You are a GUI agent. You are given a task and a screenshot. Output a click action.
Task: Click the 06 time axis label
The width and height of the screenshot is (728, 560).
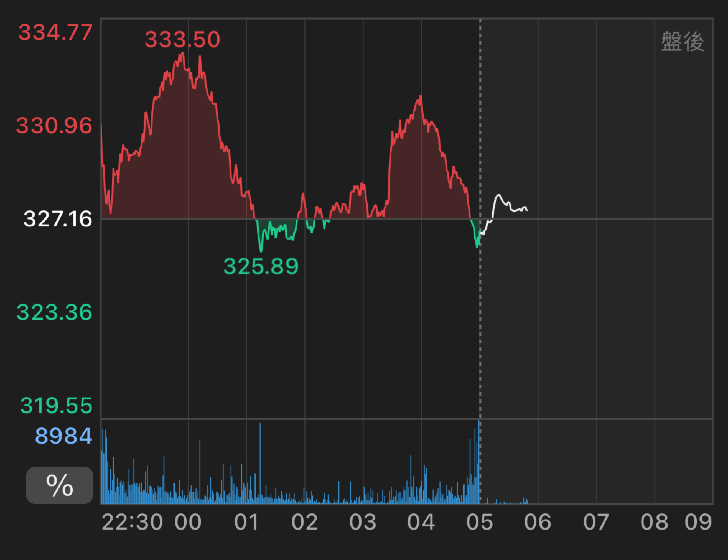pos(538,522)
